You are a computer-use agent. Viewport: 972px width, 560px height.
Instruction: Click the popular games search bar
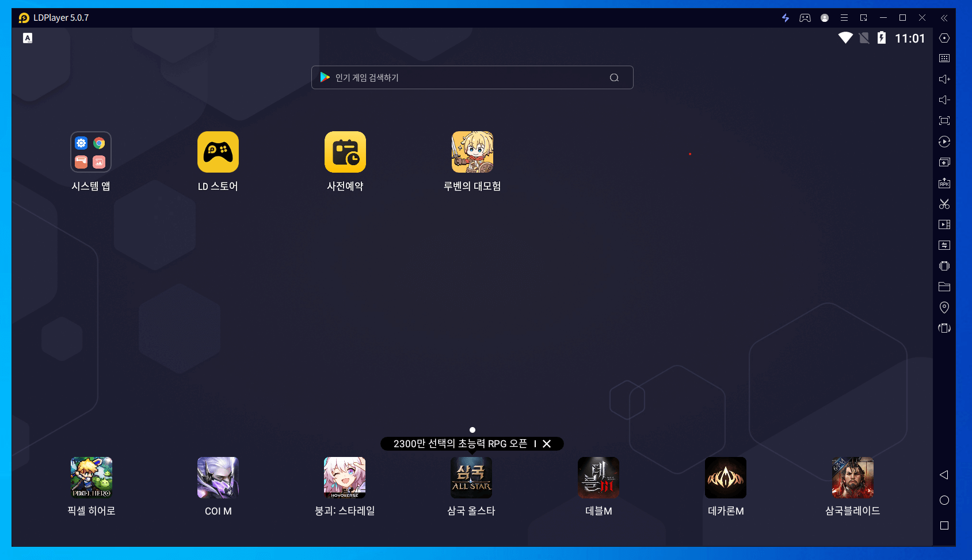472,77
